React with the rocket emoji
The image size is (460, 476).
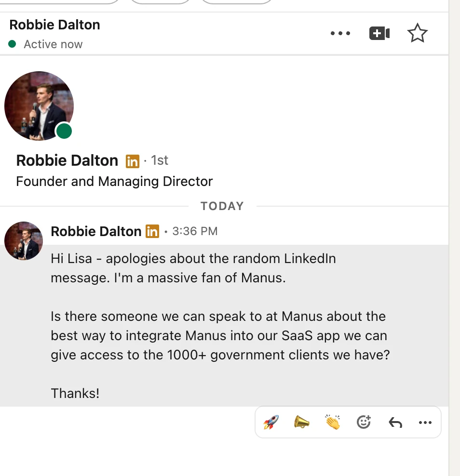point(271,423)
